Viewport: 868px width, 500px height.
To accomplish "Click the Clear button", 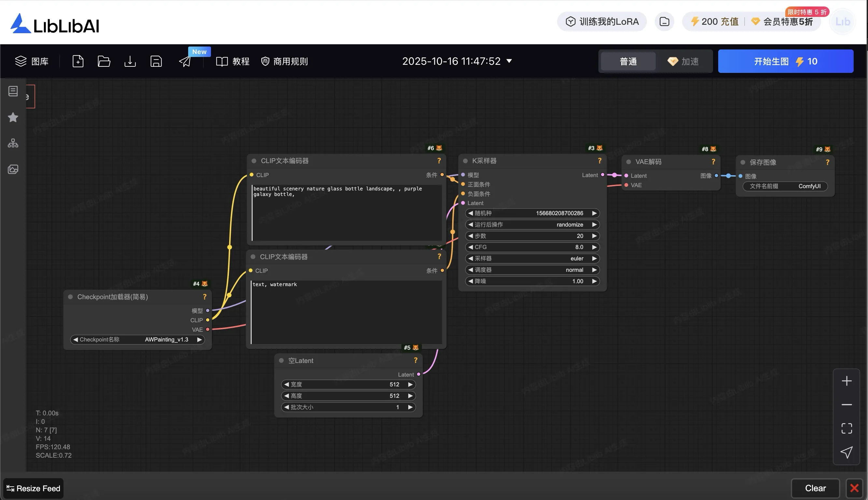I will pos(815,488).
